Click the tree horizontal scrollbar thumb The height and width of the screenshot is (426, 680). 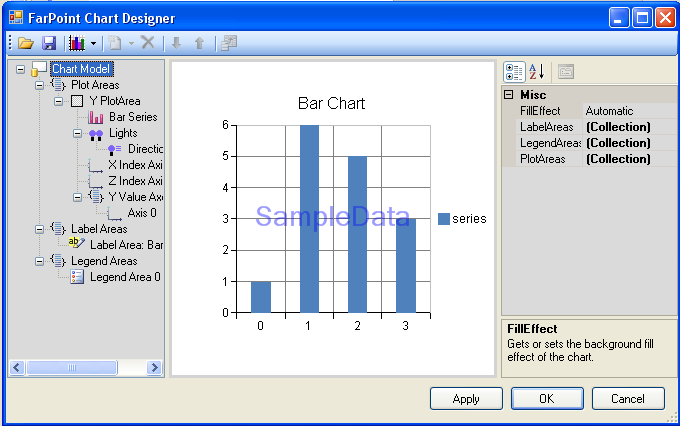pyautogui.click(x=72, y=368)
